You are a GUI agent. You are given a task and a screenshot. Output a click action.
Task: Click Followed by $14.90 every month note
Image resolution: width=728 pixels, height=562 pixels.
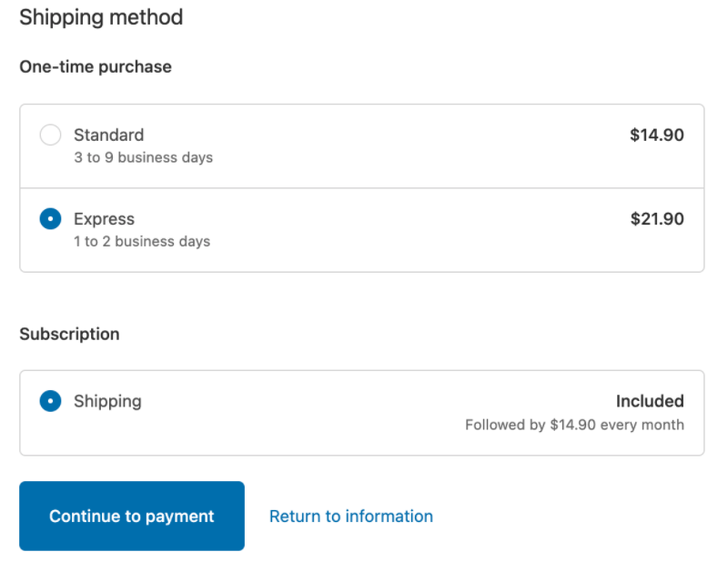[x=574, y=425]
